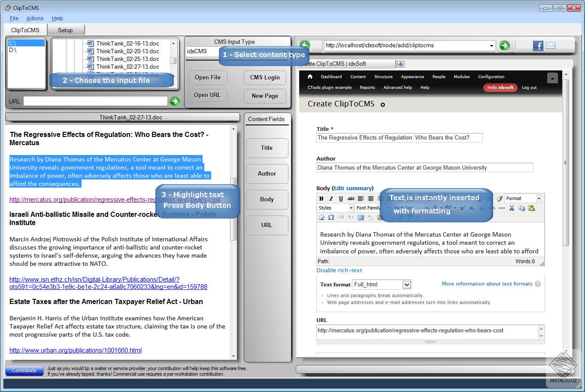The image size is (585, 392).
Task: Click the Log out link
Action: click(x=529, y=88)
